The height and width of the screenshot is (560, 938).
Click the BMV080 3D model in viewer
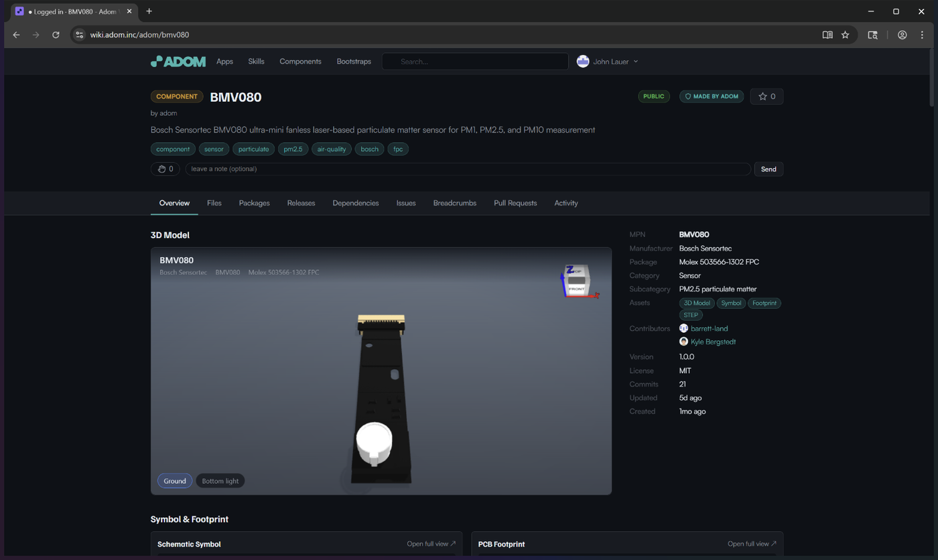pyautogui.click(x=383, y=399)
